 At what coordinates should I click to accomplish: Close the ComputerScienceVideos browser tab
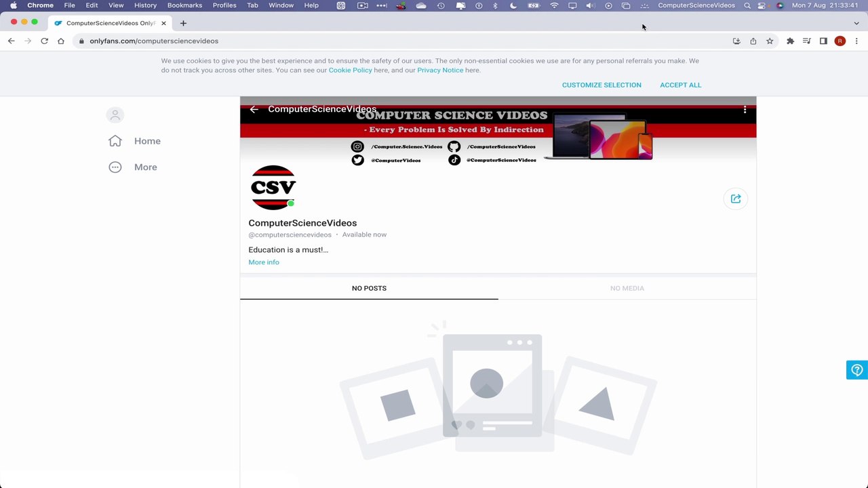click(x=163, y=23)
